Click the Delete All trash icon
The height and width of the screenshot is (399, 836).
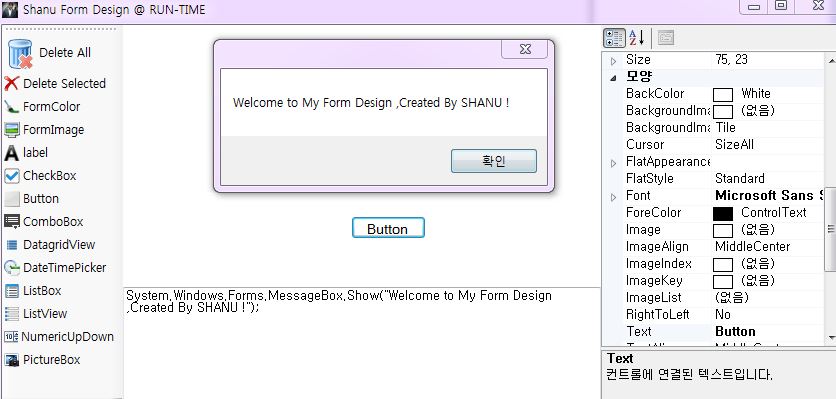tap(20, 53)
